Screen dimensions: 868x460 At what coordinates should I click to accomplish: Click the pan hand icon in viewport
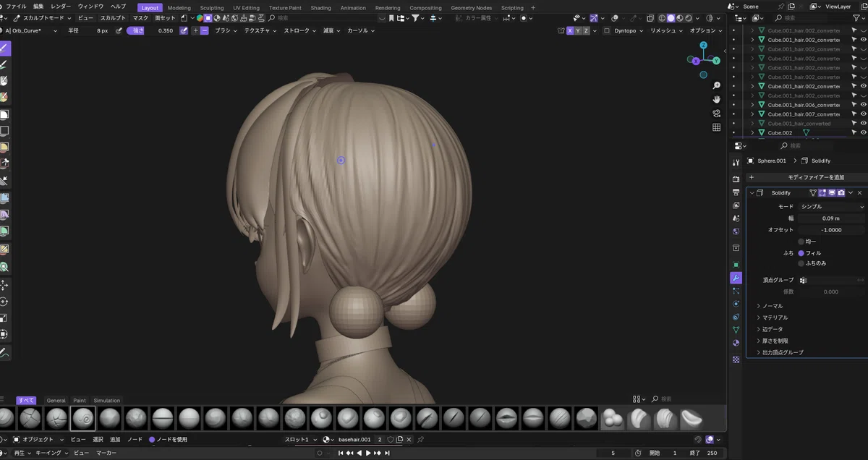point(716,99)
